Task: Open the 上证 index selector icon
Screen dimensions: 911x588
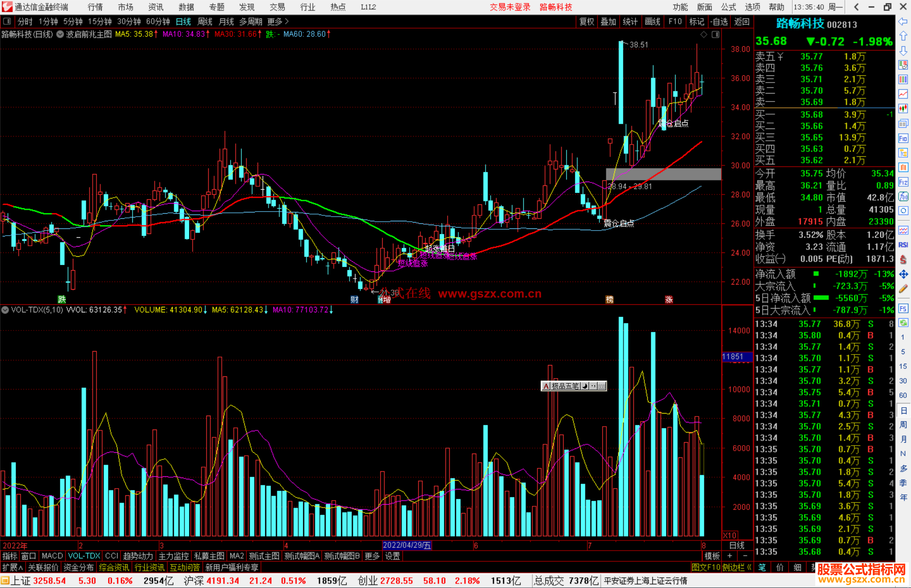Action: pos(5,581)
